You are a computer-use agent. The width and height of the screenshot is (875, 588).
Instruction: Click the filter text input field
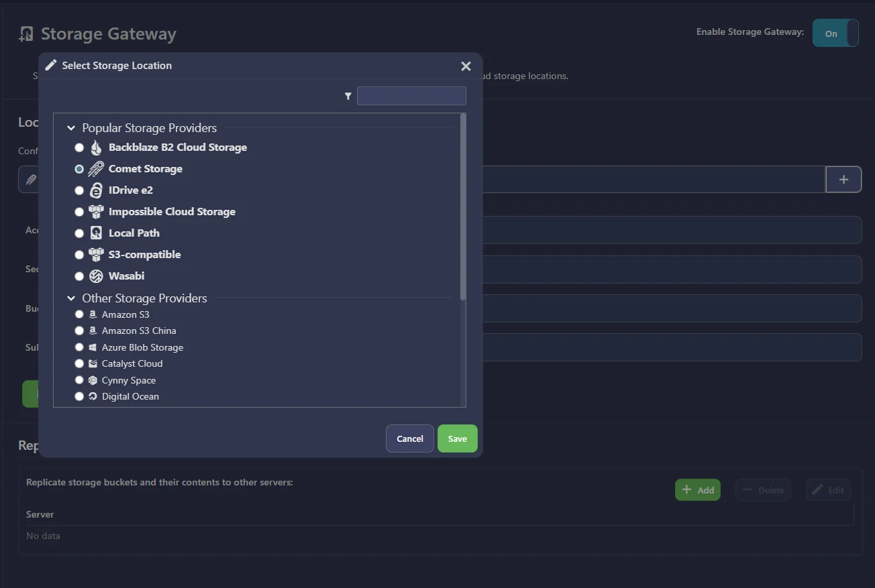point(411,96)
